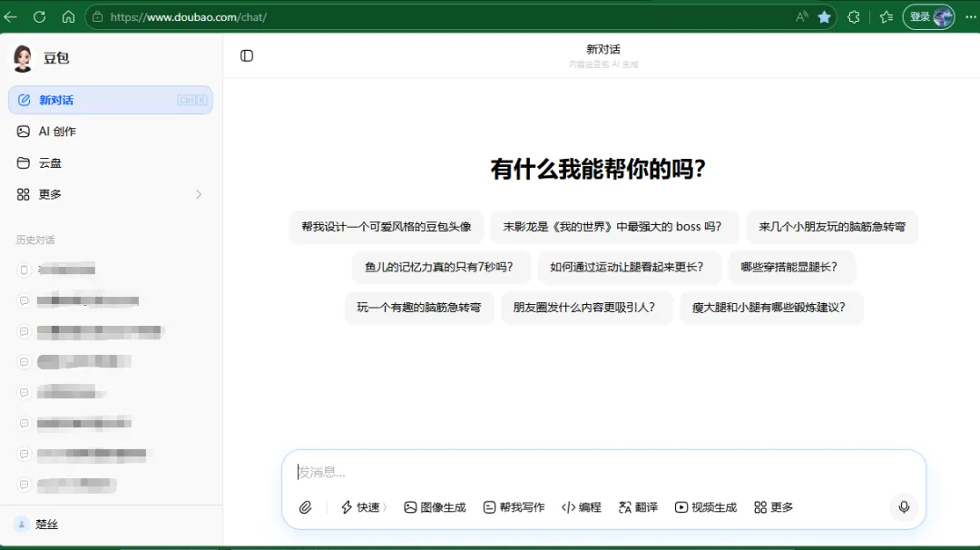Open 更多 in sidebar

[x=111, y=194]
